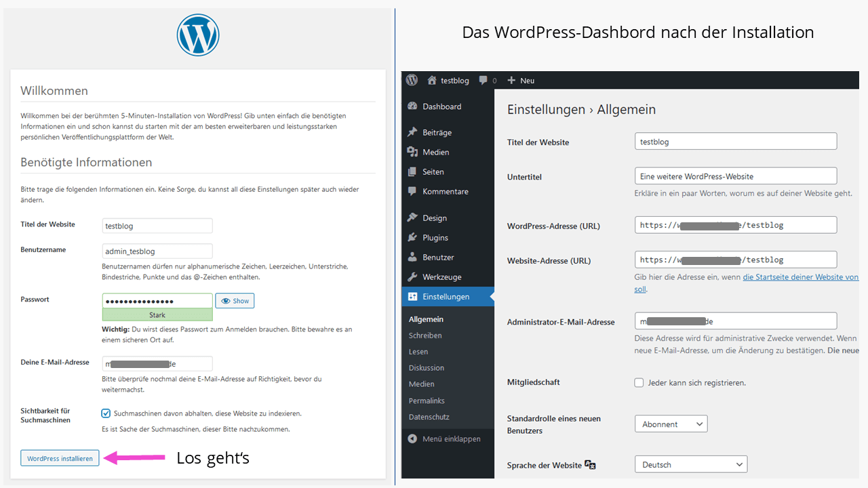The width and height of the screenshot is (868, 488).
Task: Click the Medien sidebar icon
Action: coord(412,152)
